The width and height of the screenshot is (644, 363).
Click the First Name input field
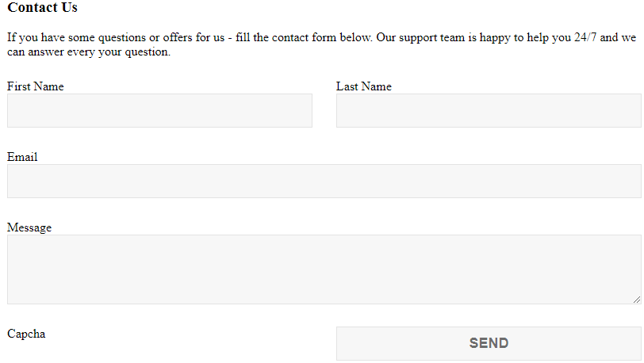(159, 110)
